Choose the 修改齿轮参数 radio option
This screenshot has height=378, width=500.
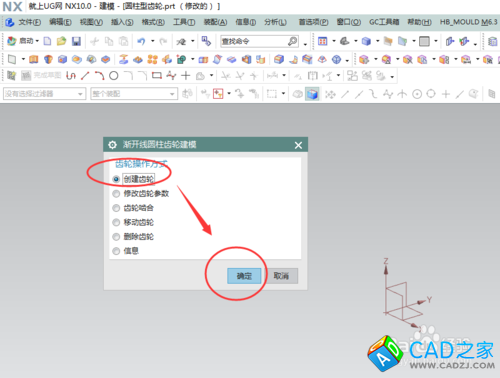(116, 194)
